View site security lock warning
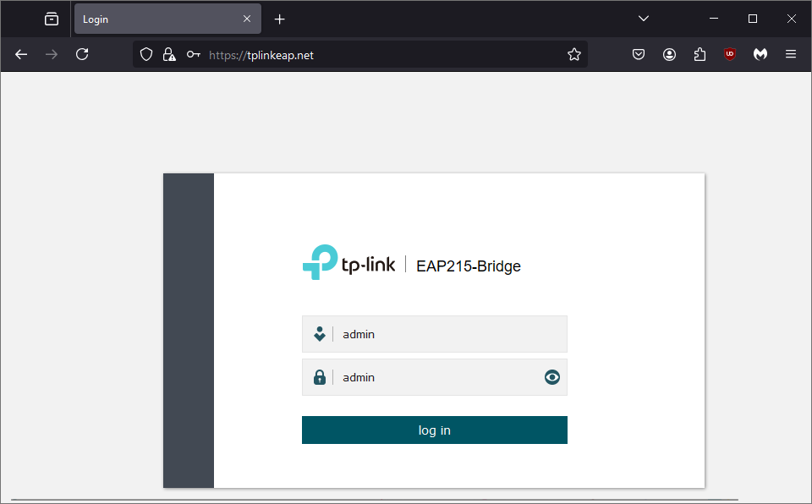 [169, 54]
